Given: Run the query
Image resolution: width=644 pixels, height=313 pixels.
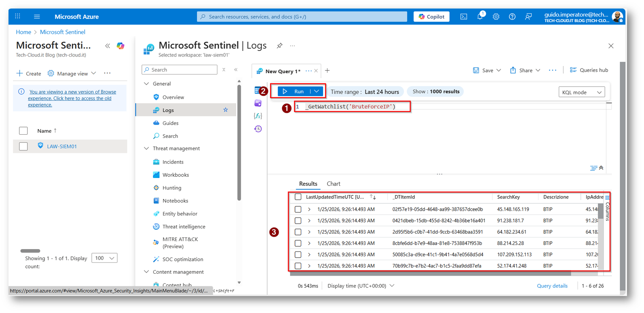Looking at the screenshot, I should (x=294, y=91).
